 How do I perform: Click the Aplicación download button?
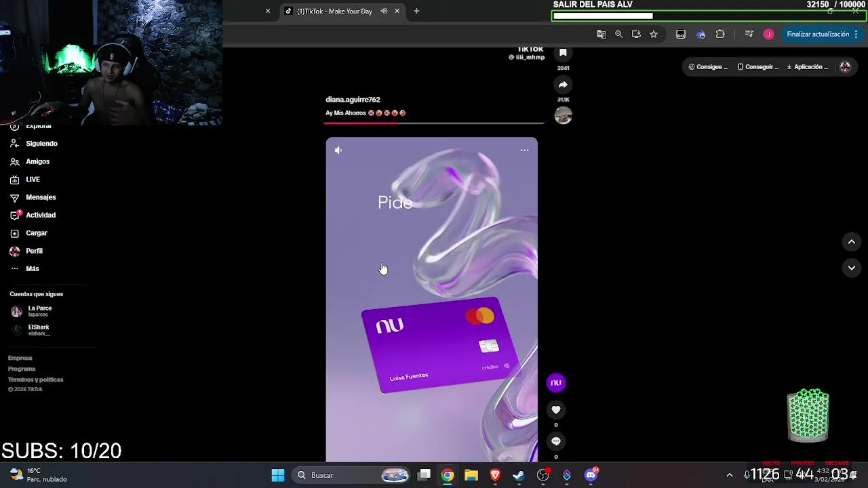coord(808,67)
